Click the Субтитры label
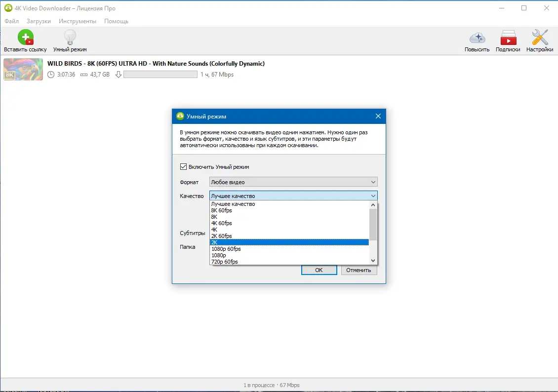The width and height of the screenshot is (558, 392). pyautogui.click(x=193, y=233)
